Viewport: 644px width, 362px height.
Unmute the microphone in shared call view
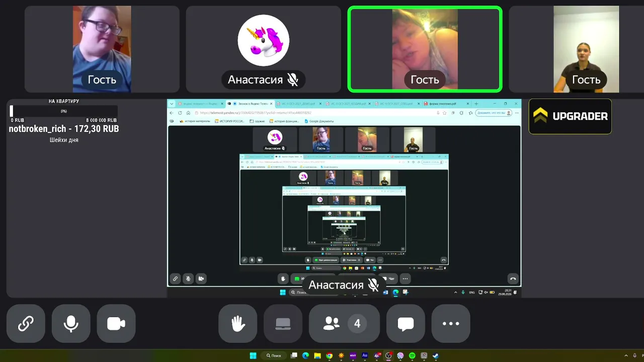point(188,279)
